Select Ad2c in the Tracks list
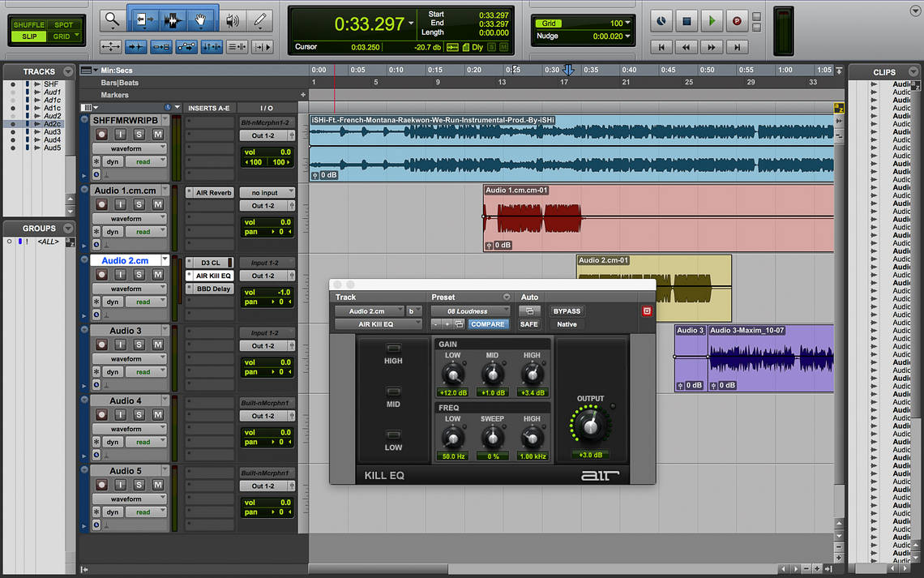924x578 pixels. pyautogui.click(x=52, y=124)
